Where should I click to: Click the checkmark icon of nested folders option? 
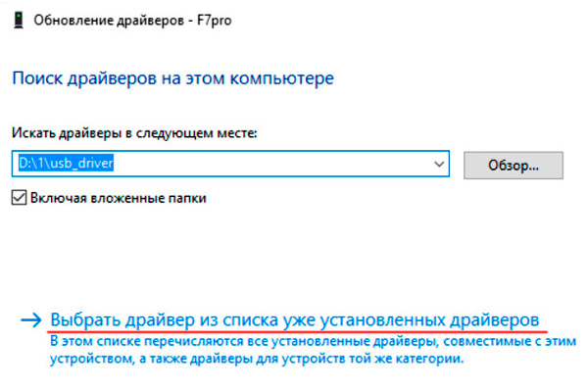tap(19, 197)
